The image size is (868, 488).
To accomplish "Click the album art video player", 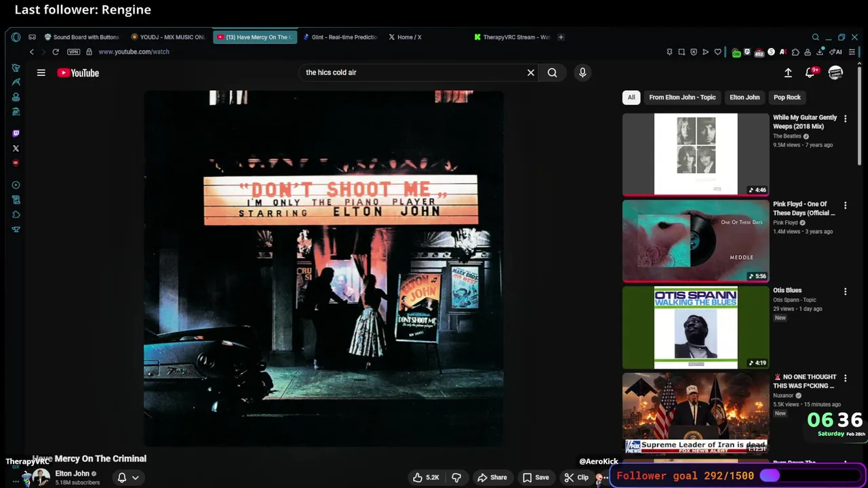I will (323, 268).
